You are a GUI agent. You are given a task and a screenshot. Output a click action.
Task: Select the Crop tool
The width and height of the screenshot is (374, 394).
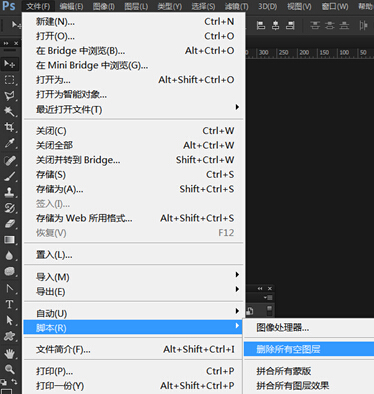[x=9, y=127]
